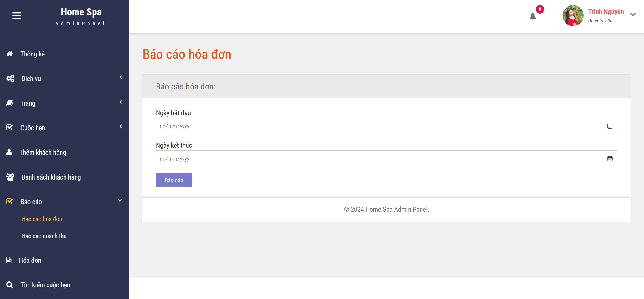Click the purple Báo cáo submit button

coord(174,180)
